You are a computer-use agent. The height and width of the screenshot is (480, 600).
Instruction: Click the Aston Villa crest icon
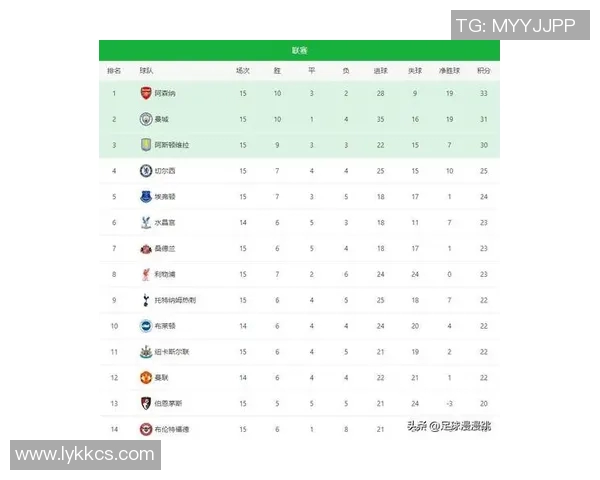146,145
